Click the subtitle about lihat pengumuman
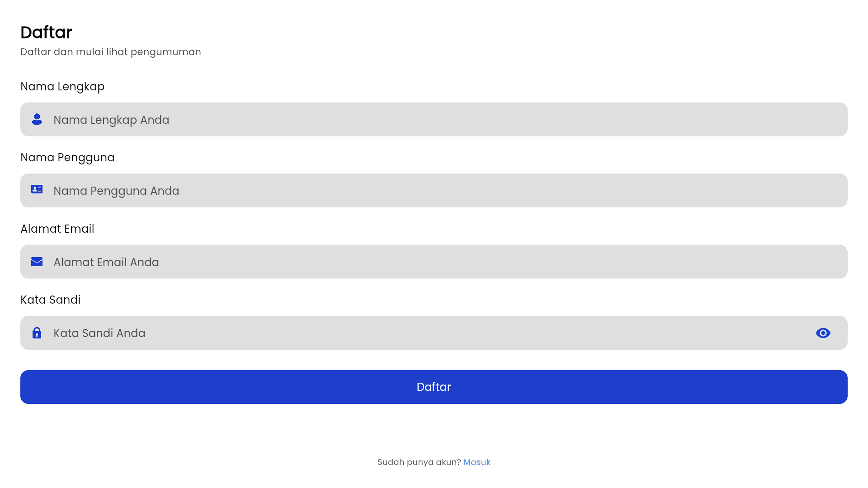Viewport: 868px width, 488px height. [x=111, y=52]
